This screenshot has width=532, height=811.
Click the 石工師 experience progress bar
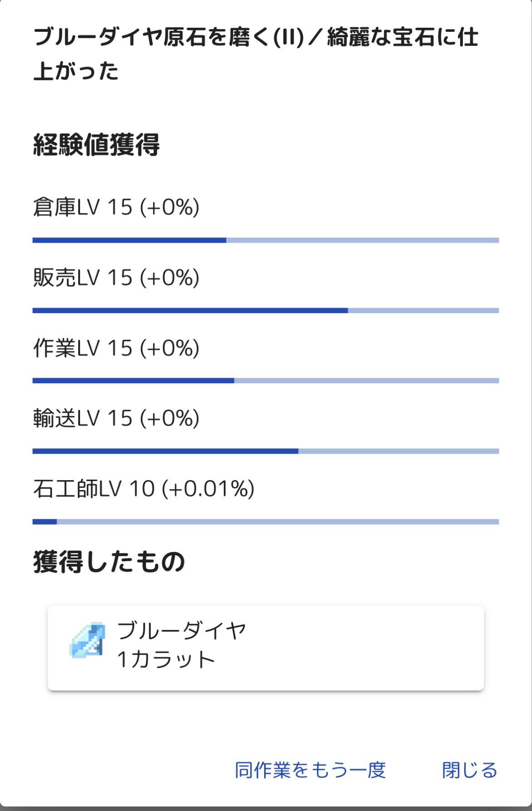(x=266, y=522)
